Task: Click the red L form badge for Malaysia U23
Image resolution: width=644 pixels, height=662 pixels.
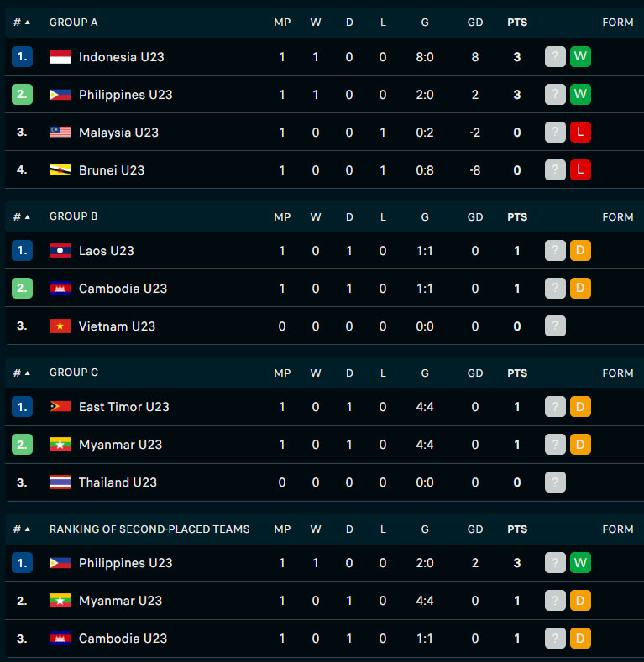Action: (x=580, y=132)
